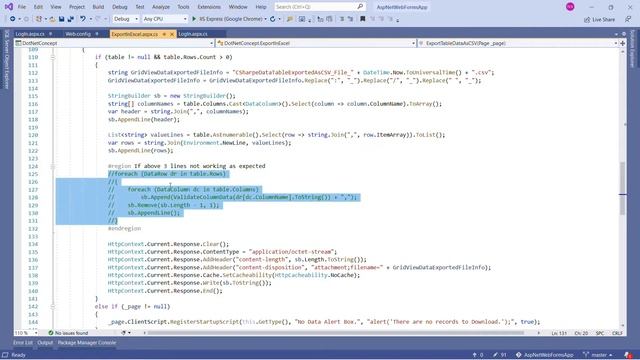Open the Solution Explorer side tab
The image size is (640, 360).
pyautogui.click(x=633, y=48)
